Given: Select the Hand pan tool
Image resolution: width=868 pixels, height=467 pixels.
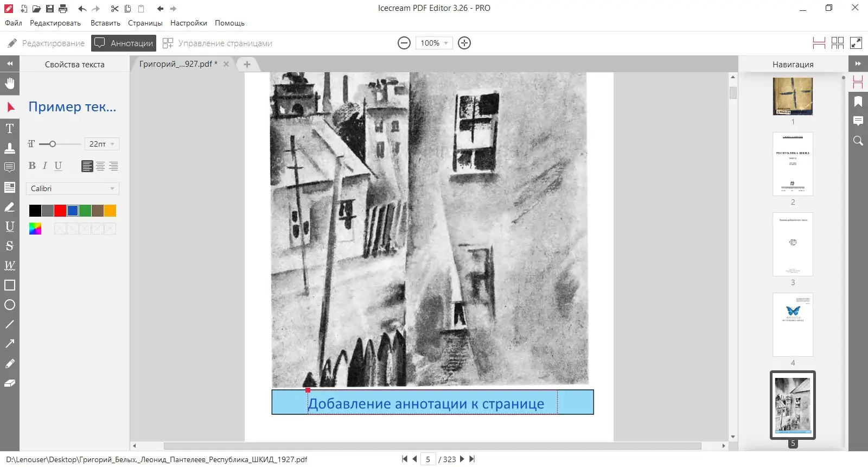Looking at the screenshot, I should click(x=10, y=84).
